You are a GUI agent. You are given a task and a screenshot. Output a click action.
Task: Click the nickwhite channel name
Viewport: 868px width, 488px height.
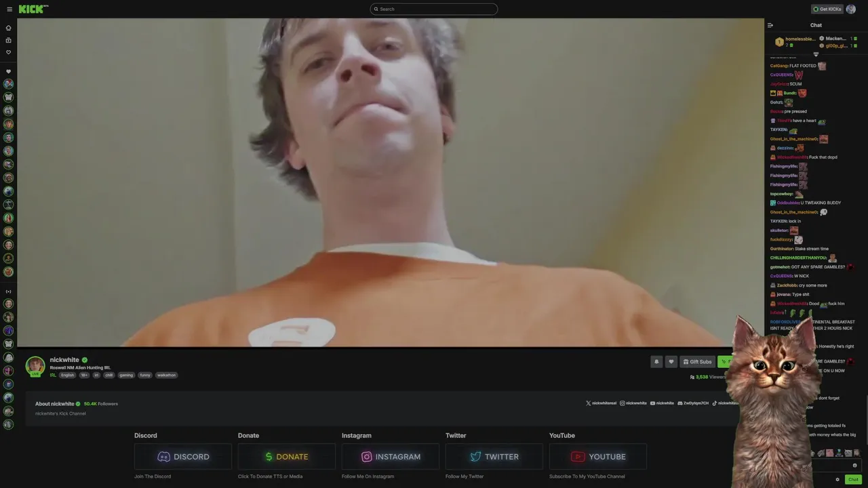pyautogui.click(x=64, y=360)
